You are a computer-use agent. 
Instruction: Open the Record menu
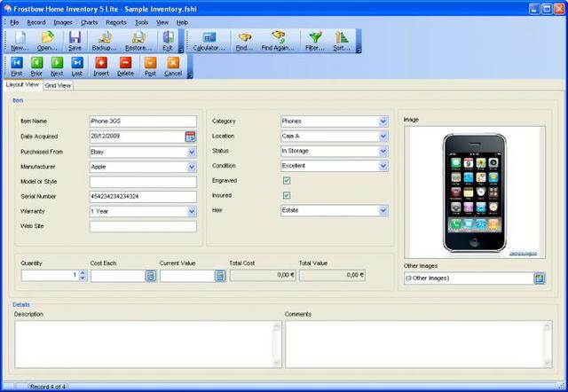click(x=36, y=22)
